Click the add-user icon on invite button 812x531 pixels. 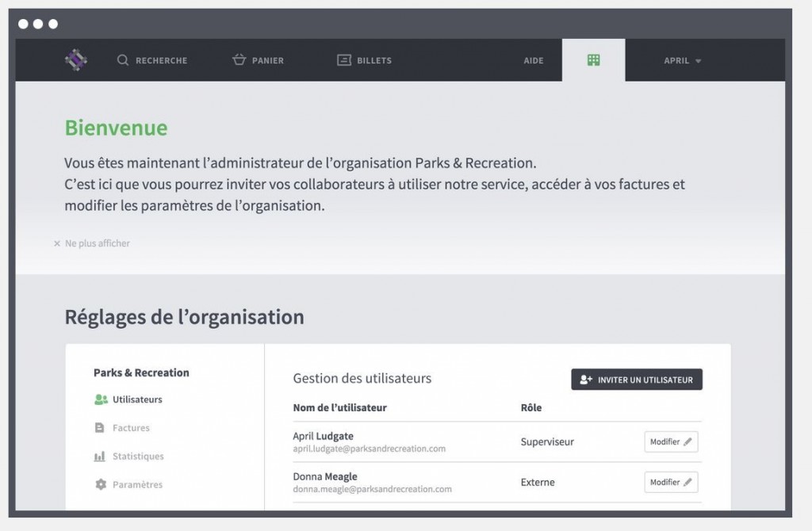[586, 380]
